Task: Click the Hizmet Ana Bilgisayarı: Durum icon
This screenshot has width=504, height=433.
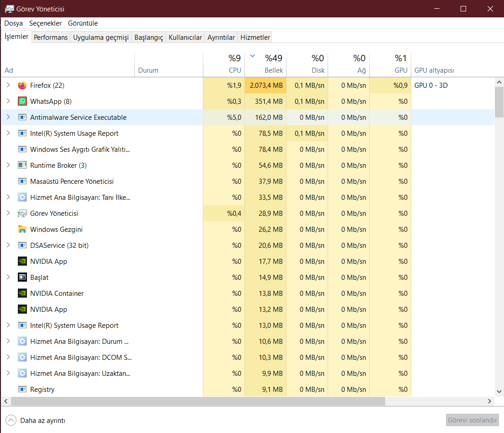Action: point(22,341)
